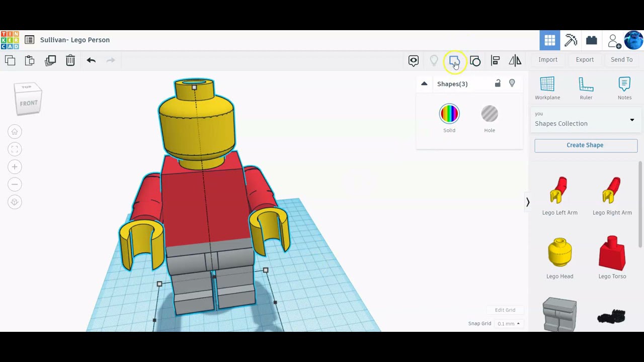The height and width of the screenshot is (362, 644).
Task: Select the Lego Torso shape
Action: [x=612, y=258]
